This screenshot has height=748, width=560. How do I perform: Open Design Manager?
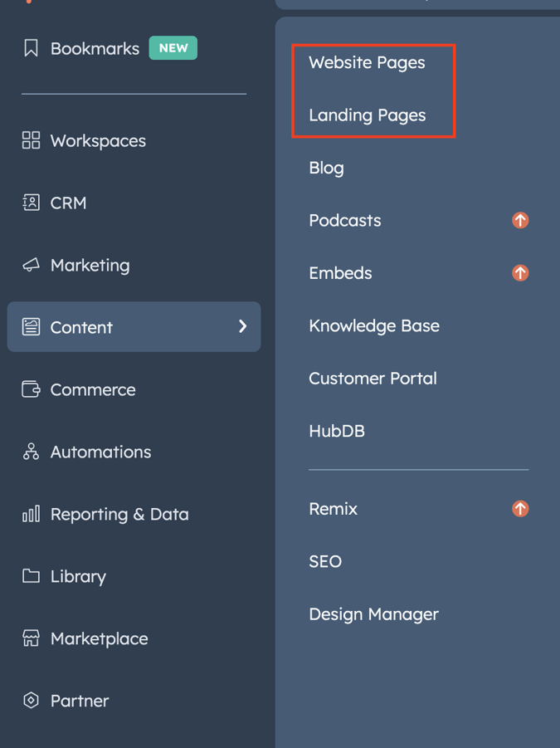373,614
